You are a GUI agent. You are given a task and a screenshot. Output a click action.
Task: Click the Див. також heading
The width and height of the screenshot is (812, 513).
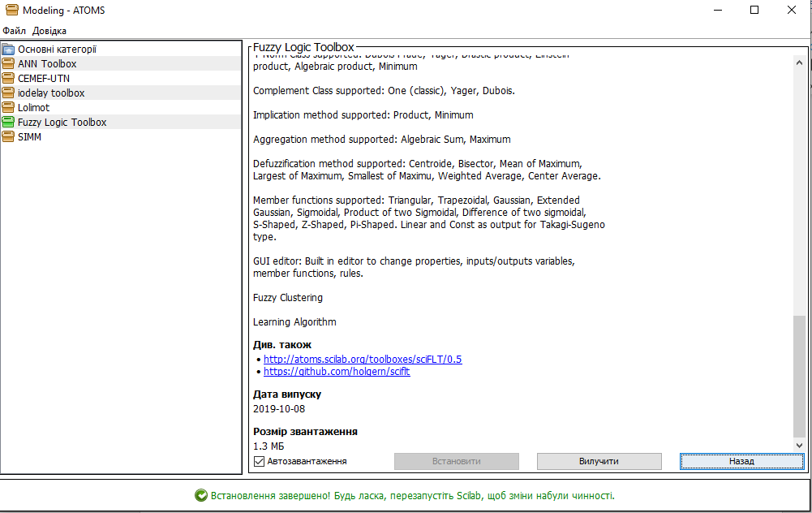point(282,345)
